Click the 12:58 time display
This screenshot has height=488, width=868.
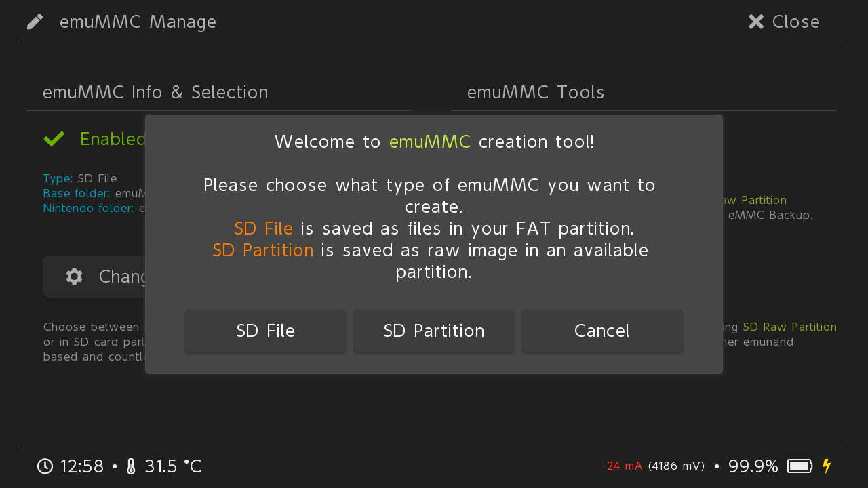point(82,466)
